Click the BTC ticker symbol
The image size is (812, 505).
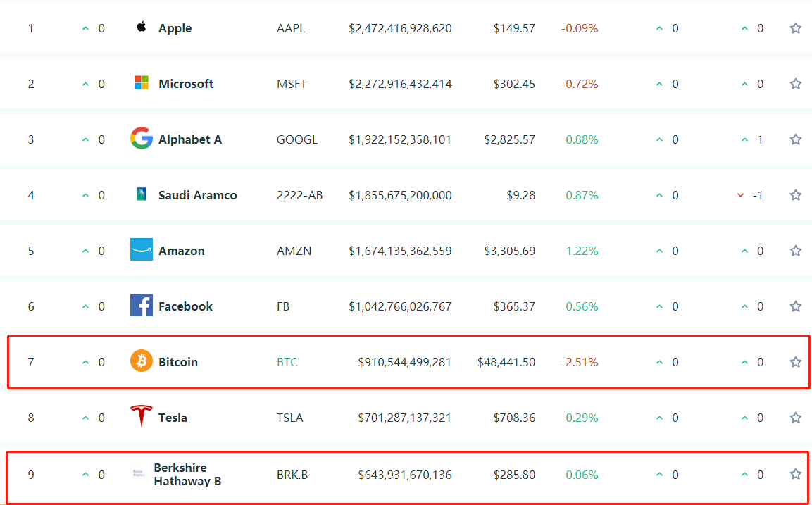pos(287,362)
